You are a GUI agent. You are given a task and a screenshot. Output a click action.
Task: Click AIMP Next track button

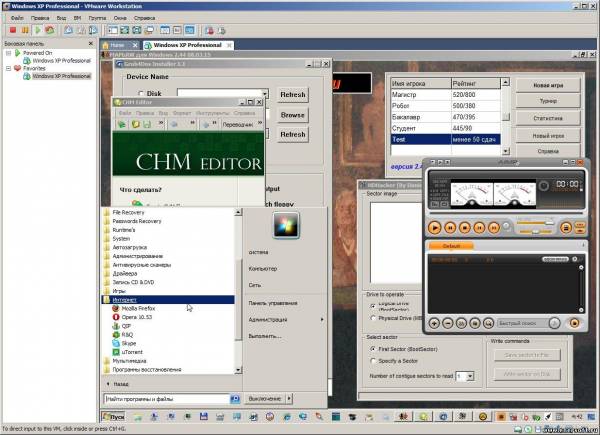point(494,228)
